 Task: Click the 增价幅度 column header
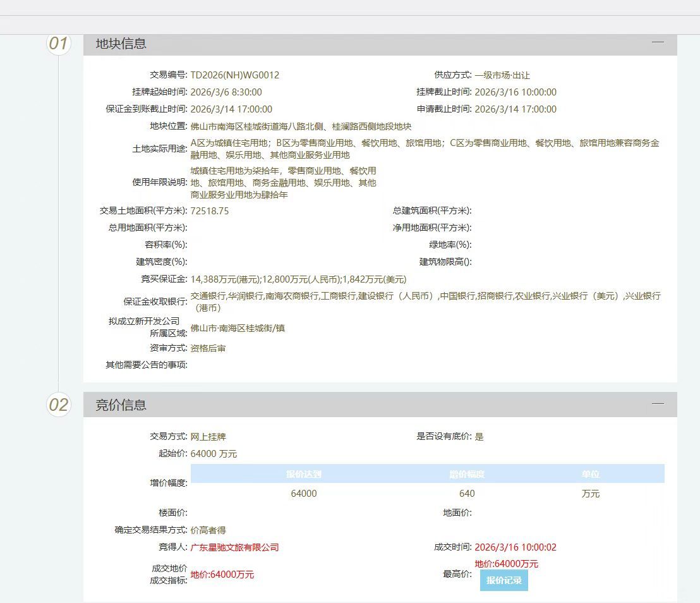coord(467,474)
